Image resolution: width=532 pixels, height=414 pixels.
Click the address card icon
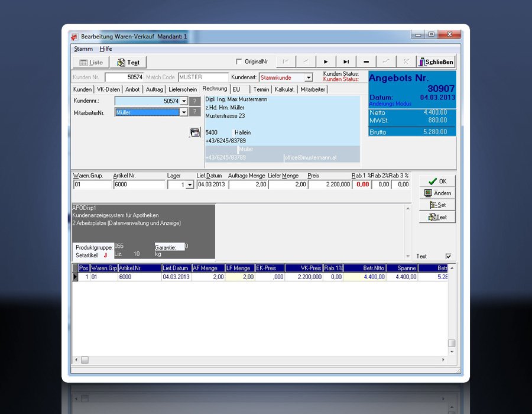tap(194, 132)
